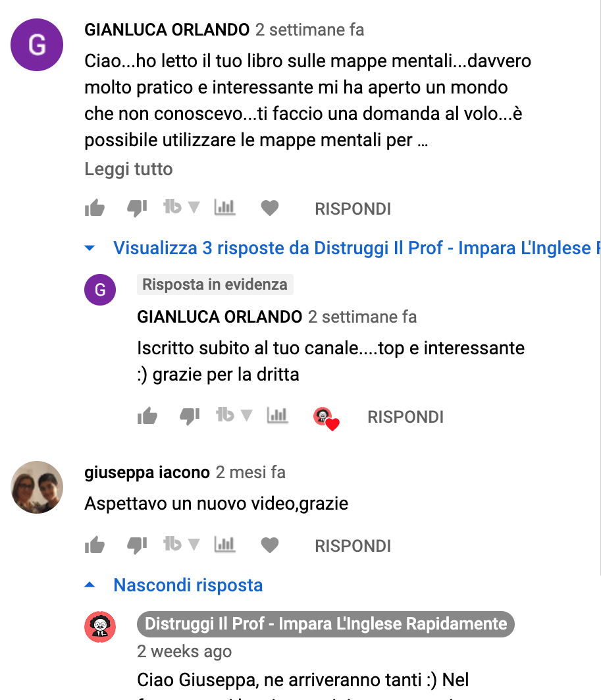Expand comment with 'Leggi tutto'
601x700 pixels.
click(x=128, y=169)
